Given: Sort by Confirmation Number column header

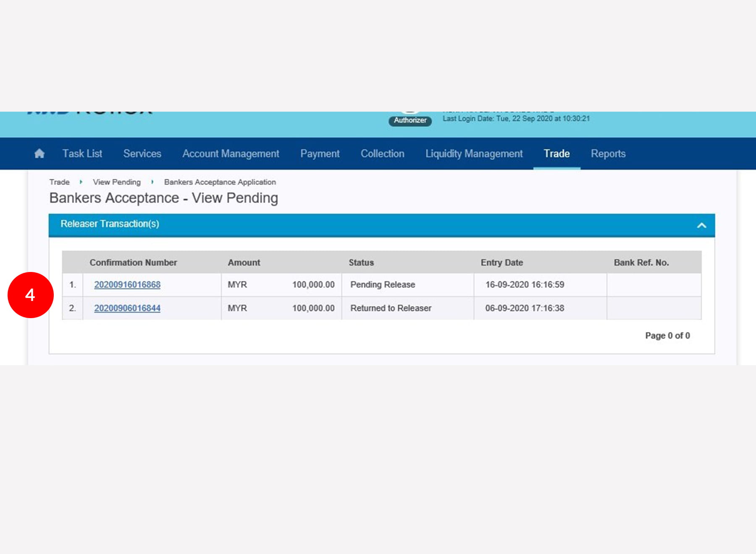Looking at the screenshot, I should tap(133, 262).
